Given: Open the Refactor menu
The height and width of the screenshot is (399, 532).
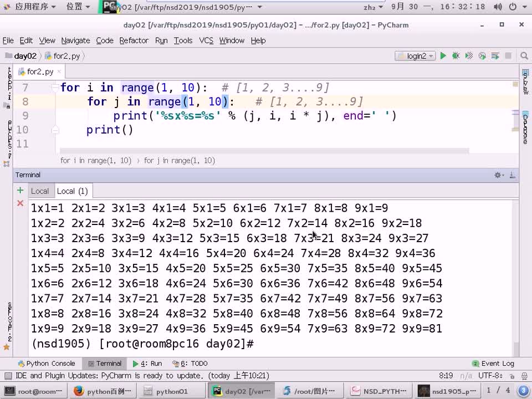Looking at the screenshot, I should [x=134, y=40].
